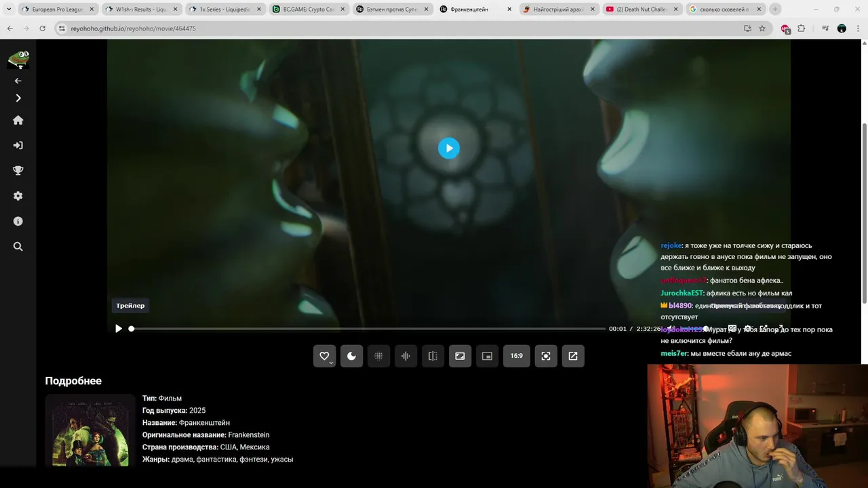Click the small play icon in player bar
The width and height of the screenshot is (868, 488).
click(x=119, y=329)
